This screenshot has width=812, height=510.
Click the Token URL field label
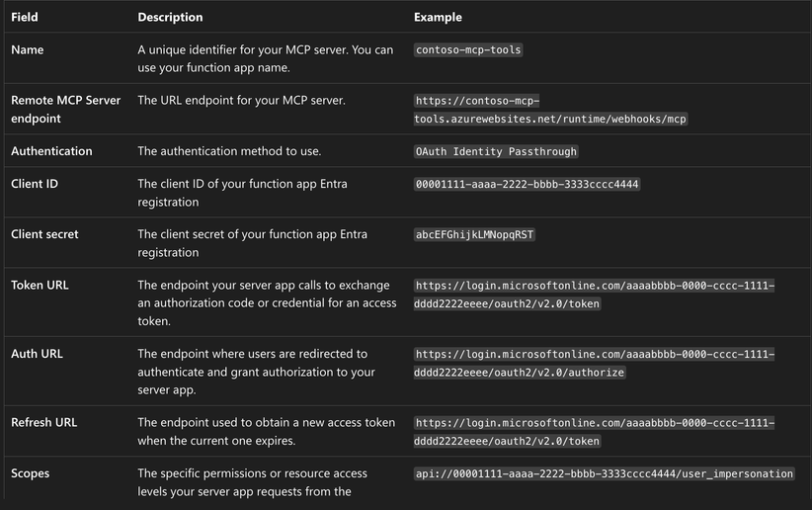40,286
